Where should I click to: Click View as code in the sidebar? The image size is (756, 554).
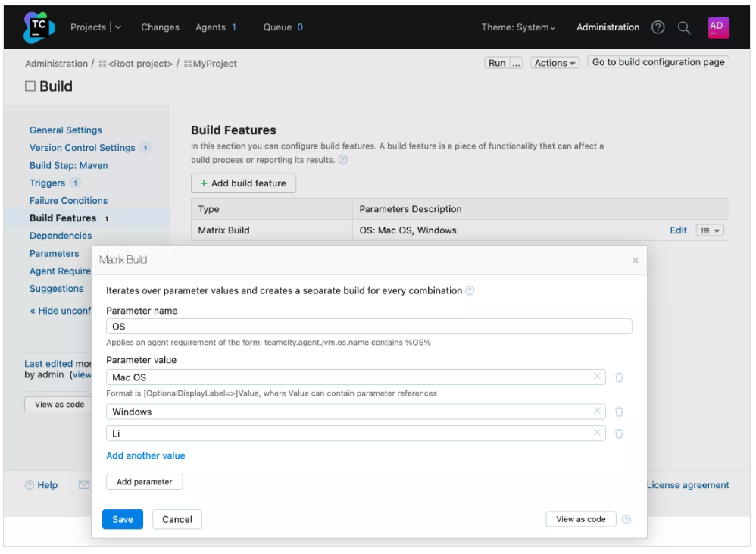point(59,405)
